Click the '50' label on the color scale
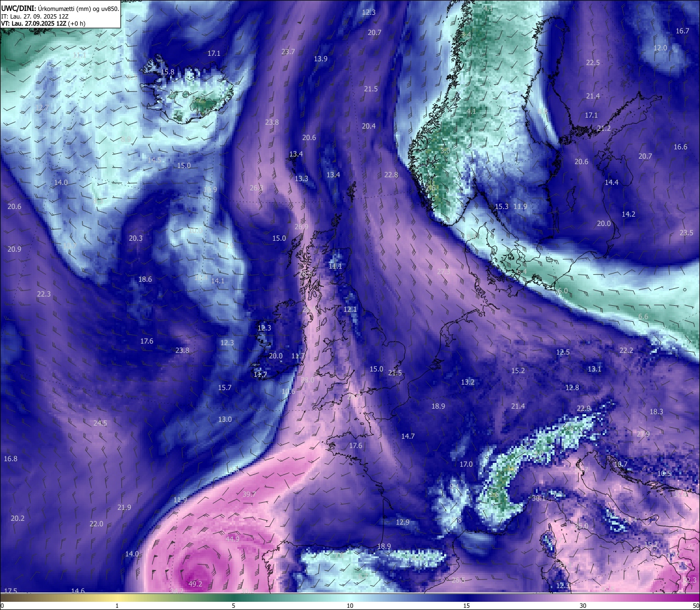The width and height of the screenshot is (700, 610). pos(696,606)
